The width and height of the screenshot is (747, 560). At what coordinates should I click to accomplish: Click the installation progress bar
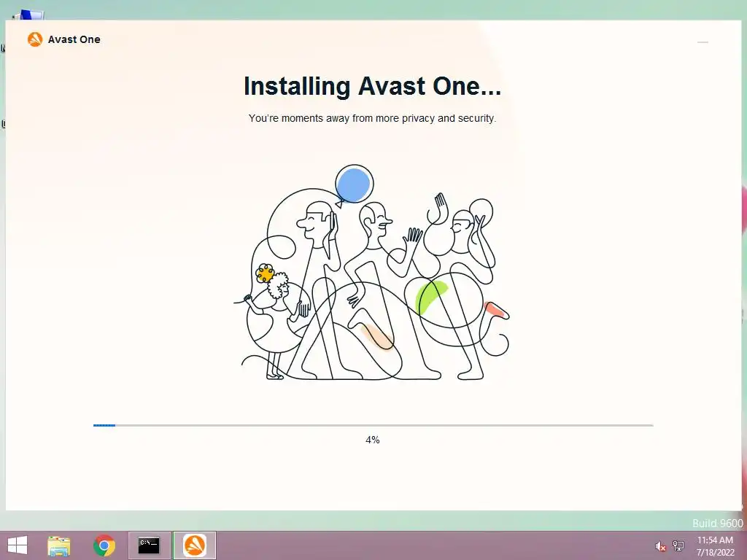tap(373, 425)
